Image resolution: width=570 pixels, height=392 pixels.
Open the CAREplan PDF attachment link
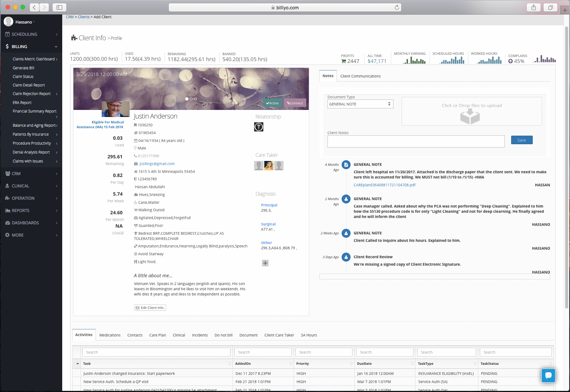coord(384,185)
